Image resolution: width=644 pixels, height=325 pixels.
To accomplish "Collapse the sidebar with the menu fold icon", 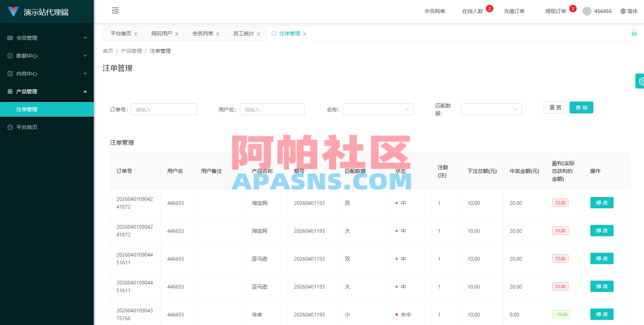I will point(115,10).
